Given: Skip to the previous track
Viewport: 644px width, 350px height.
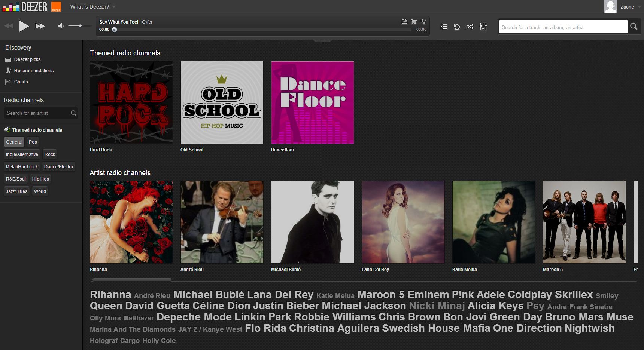Looking at the screenshot, I should point(9,26).
